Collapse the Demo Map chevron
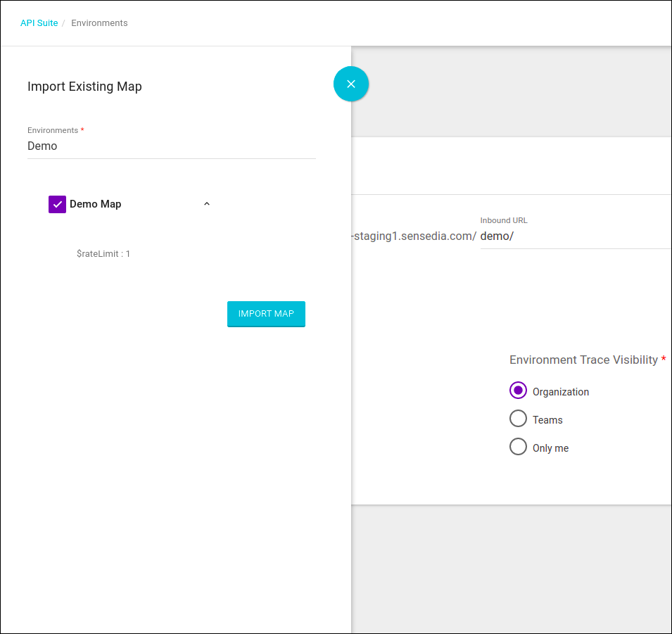 click(207, 204)
